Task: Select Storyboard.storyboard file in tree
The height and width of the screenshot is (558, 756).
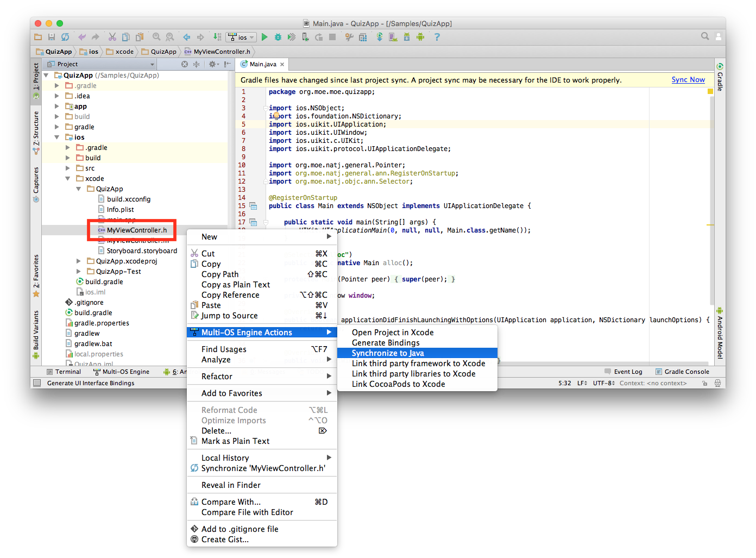Action: click(x=137, y=251)
